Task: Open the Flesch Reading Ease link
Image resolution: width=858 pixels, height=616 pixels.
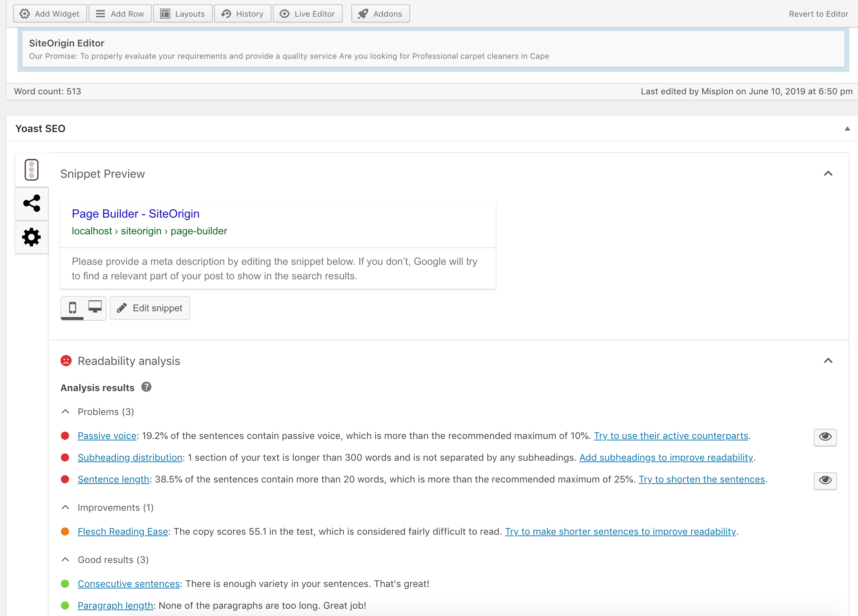Action: (123, 531)
